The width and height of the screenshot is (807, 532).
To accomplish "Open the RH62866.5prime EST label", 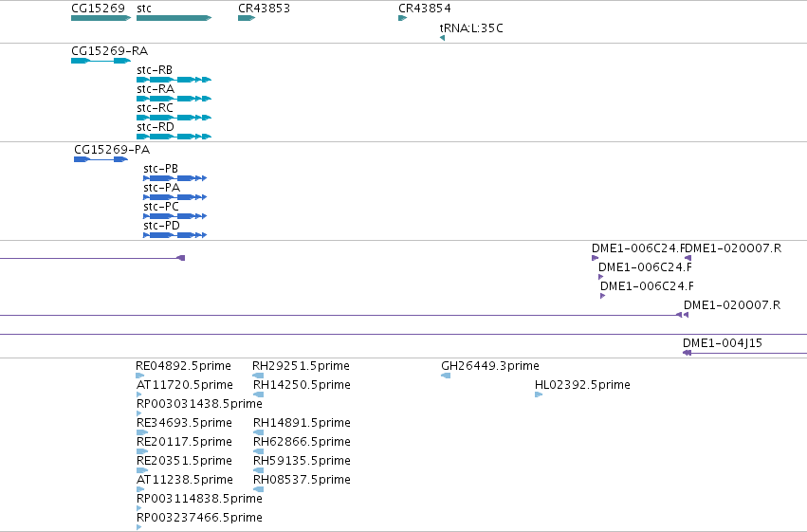I will click(302, 442).
